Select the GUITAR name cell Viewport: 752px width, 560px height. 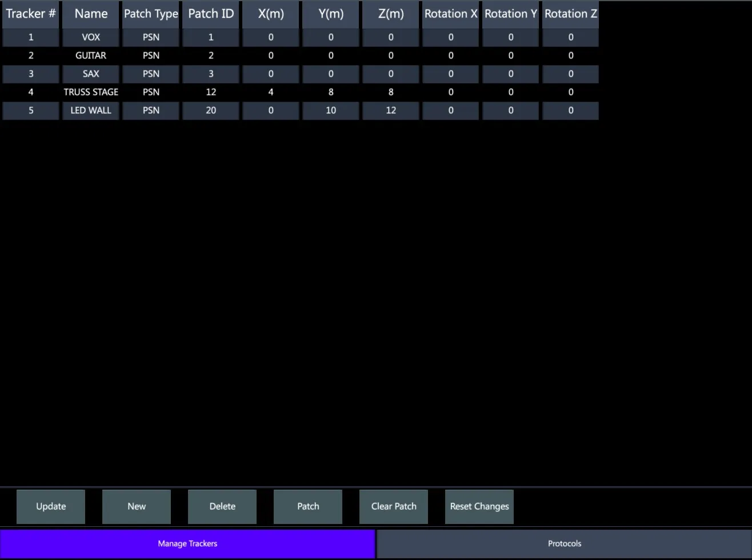coord(91,55)
